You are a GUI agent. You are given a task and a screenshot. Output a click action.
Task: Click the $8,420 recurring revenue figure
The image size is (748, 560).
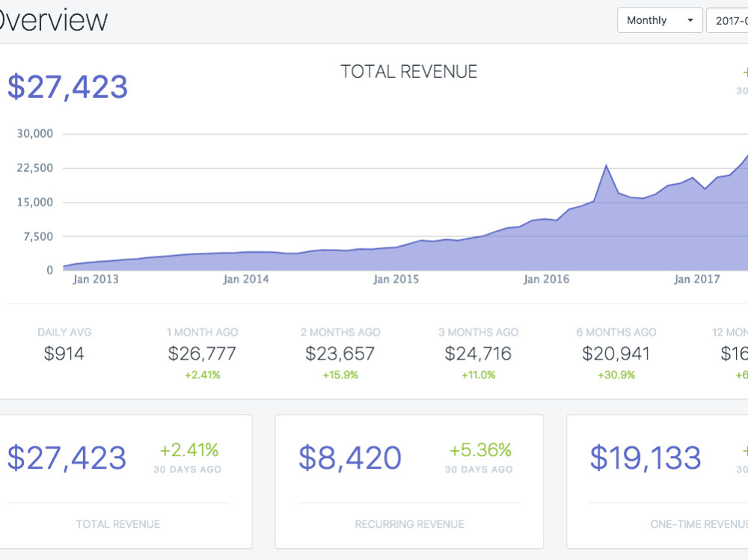click(x=350, y=458)
